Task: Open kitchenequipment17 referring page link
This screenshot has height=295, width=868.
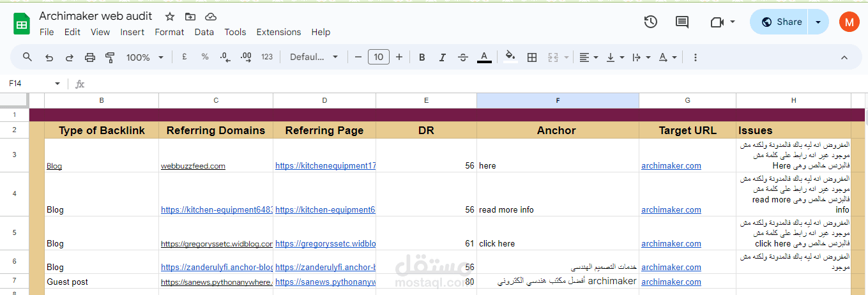Action: tap(326, 165)
